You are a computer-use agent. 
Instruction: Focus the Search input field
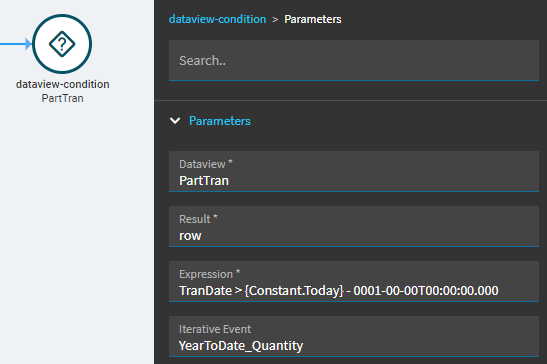pyautogui.click(x=354, y=60)
